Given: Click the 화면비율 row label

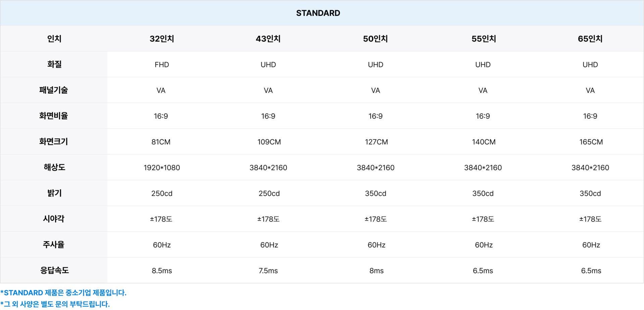Looking at the screenshot, I should (x=54, y=116).
